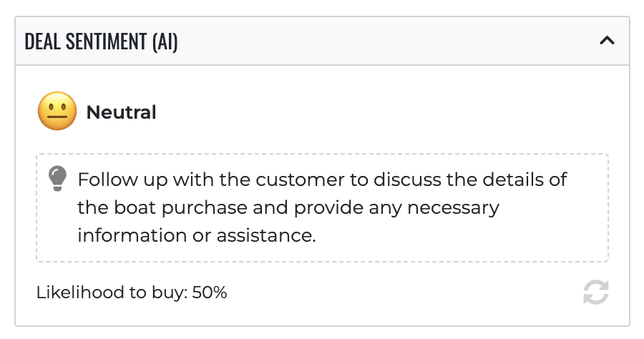
Task: Refresh the AI deal sentiment analysis
Action: [595, 293]
